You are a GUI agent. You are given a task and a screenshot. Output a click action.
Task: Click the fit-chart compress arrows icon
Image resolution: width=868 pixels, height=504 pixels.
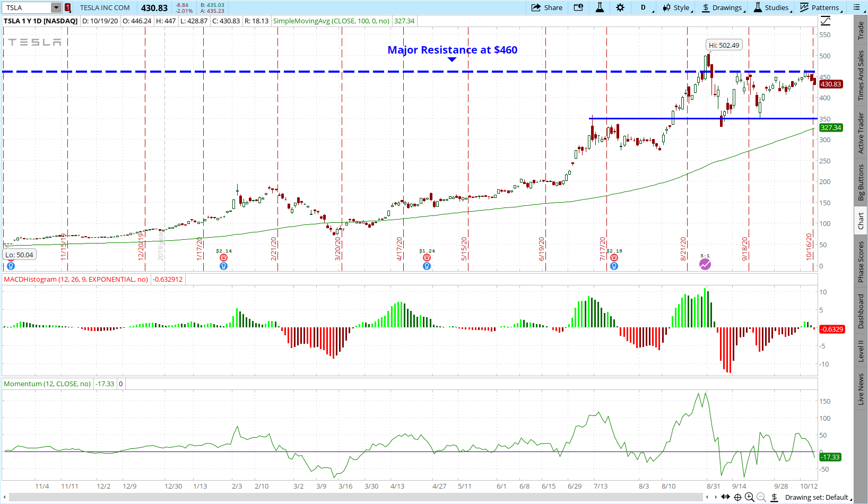(x=725, y=497)
